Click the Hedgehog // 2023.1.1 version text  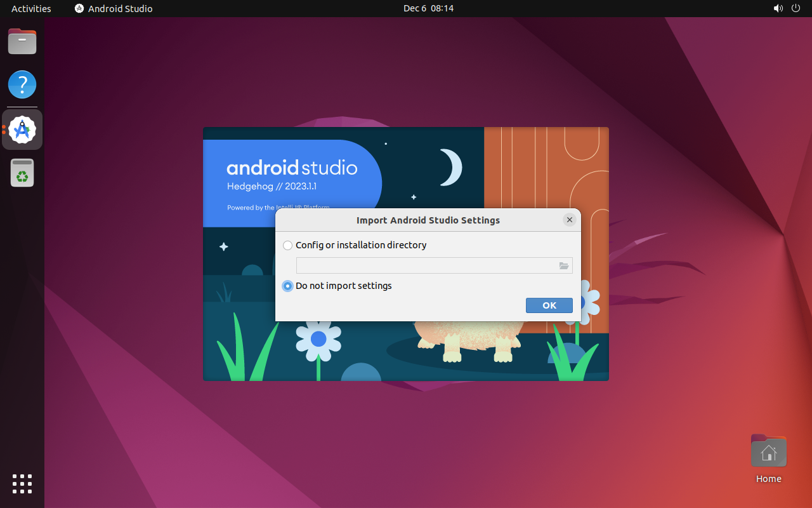point(272,187)
